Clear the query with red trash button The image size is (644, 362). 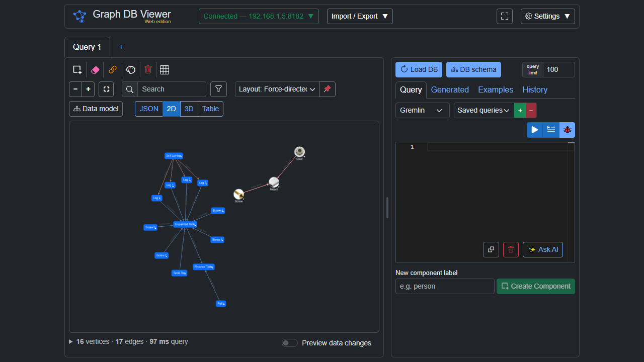(x=511, y=249)
